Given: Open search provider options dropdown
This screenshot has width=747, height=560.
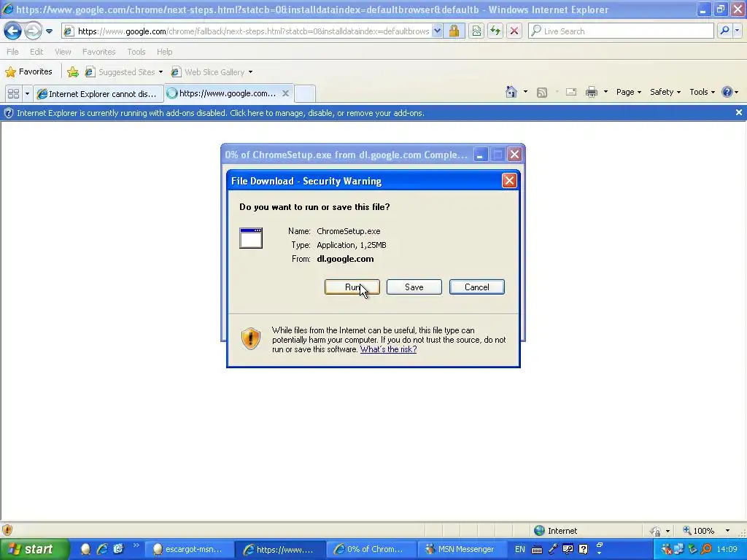Looking at the screenshot, I should tap(737, 31).
